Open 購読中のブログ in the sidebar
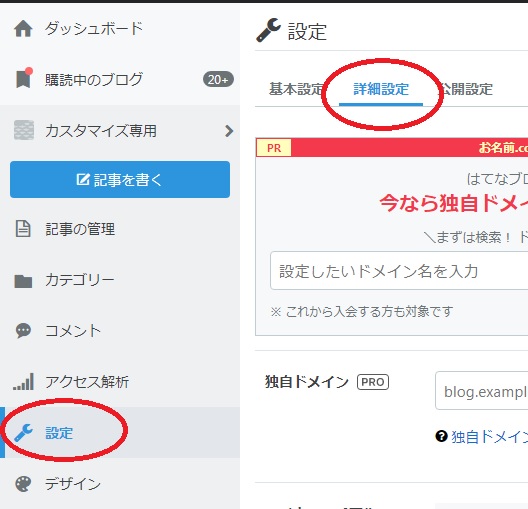The image size is (528, 509). click(x=94, y=79)
